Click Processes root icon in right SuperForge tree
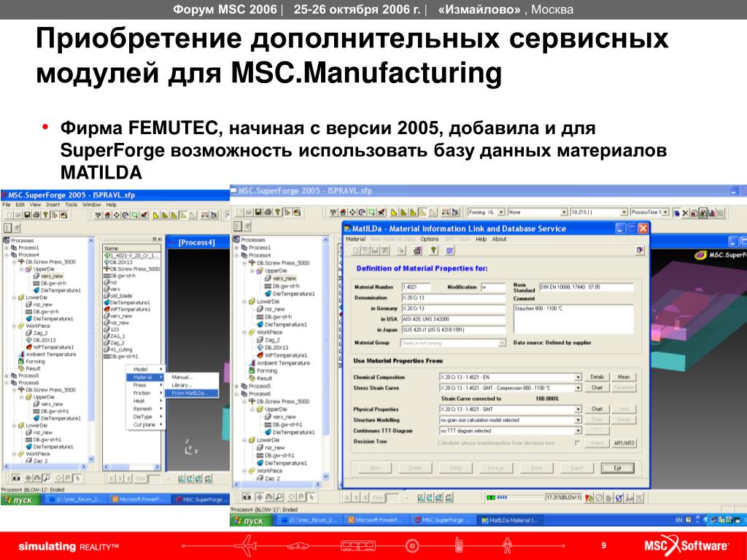 236,240
